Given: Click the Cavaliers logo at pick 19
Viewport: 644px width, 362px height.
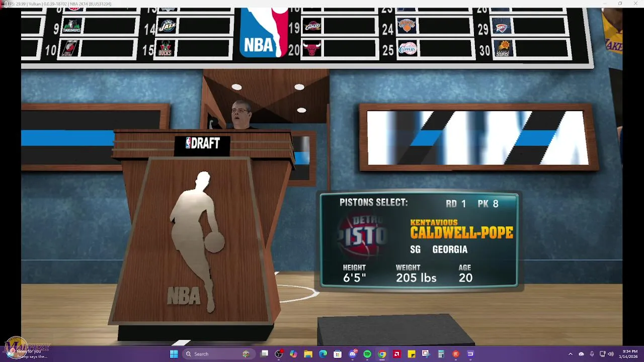Looking at the screenshot, I should point(312,27).
